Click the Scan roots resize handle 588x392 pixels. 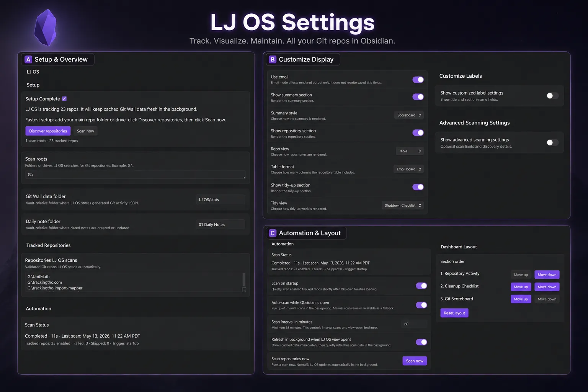[244, 177]
